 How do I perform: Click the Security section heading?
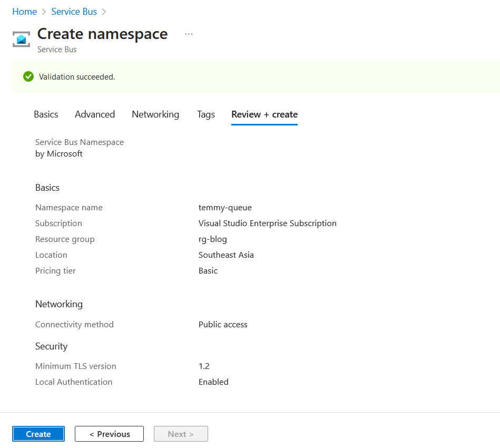(51, 346)
